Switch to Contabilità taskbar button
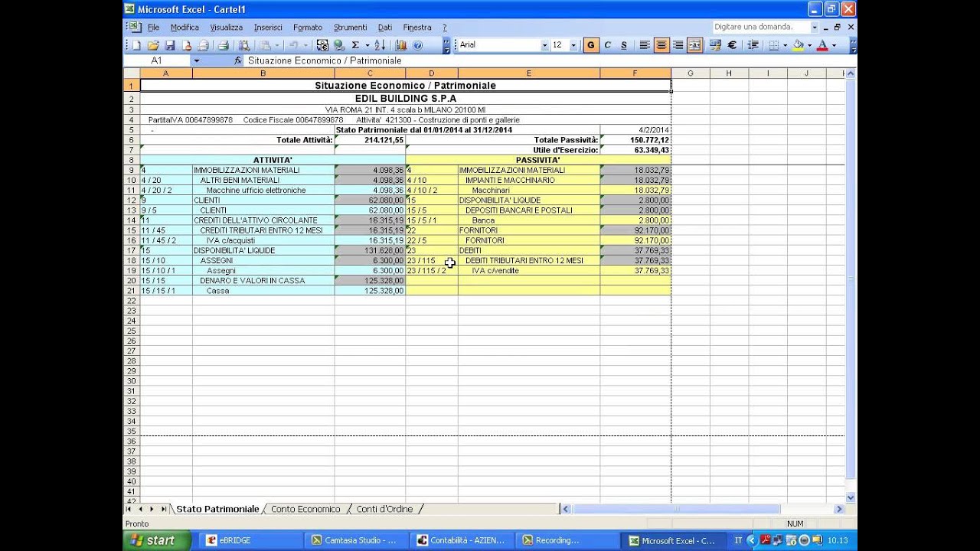The width and height of the screenshot is (980, 551). click(x=461, y=540)
